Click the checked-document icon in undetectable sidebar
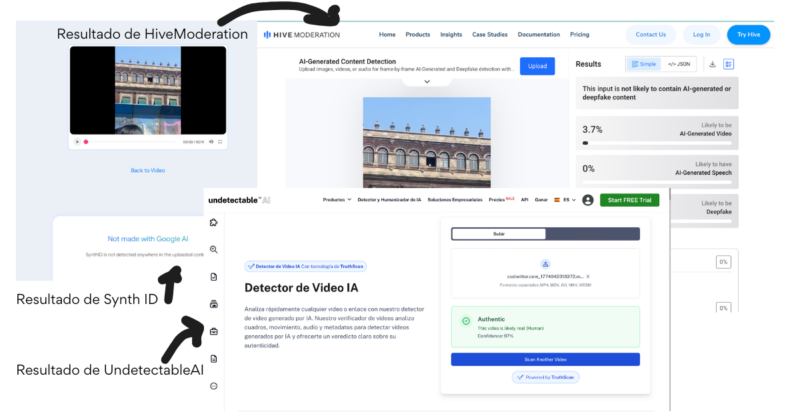Viewport: 800px width, 420px height. pos(214,277)
